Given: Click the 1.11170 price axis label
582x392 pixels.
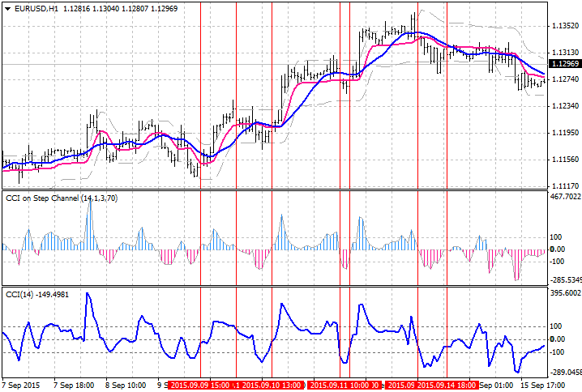Looking at the screenshot, I should [565, 185].
